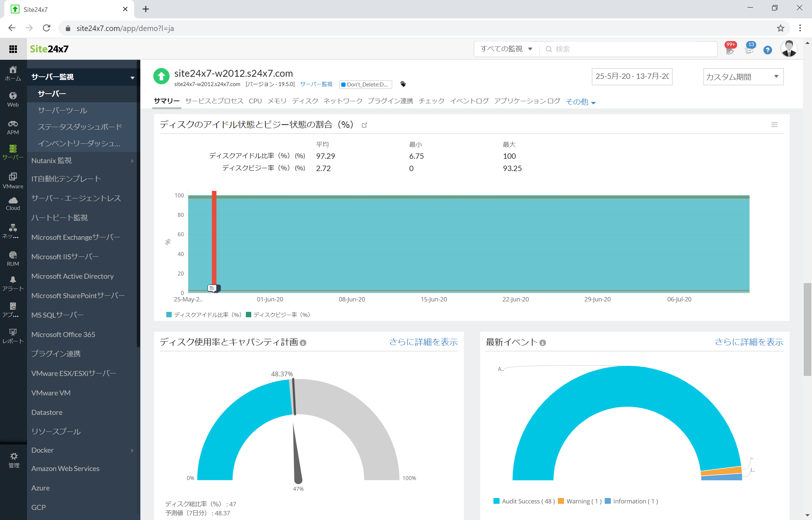The height and width of the screenshot is (520, 812).
Task: Open ステータスダッシュボード in sidebar
Action: click(80, 127)
